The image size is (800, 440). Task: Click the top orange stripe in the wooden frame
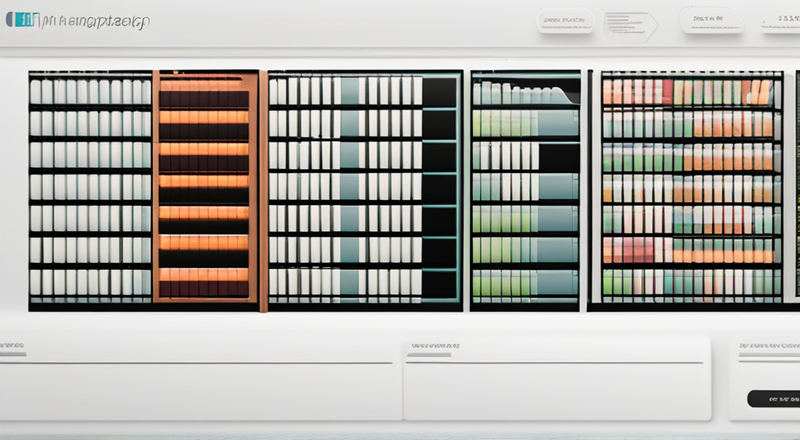click(x=204, y=86)
